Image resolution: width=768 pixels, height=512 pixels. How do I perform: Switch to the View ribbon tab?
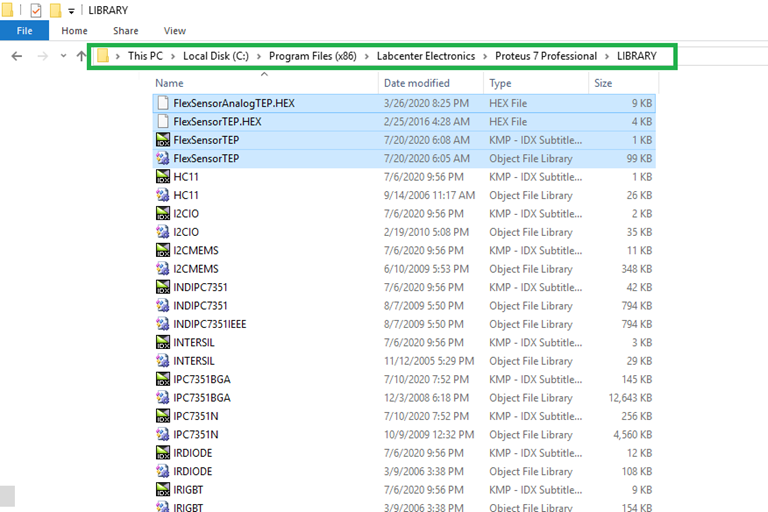[x=174, y=31]
